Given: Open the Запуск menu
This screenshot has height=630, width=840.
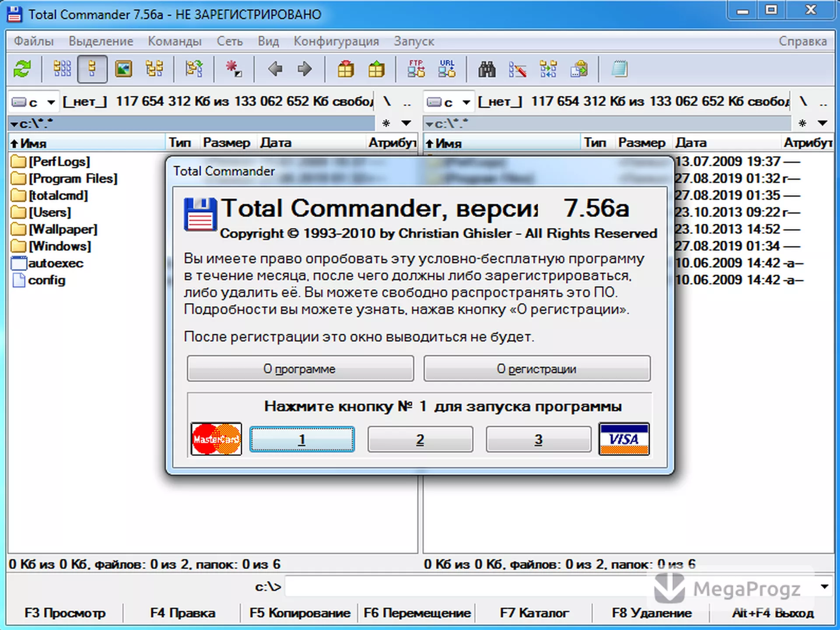Looking at the screenshot, I should [x=414, y=41].
